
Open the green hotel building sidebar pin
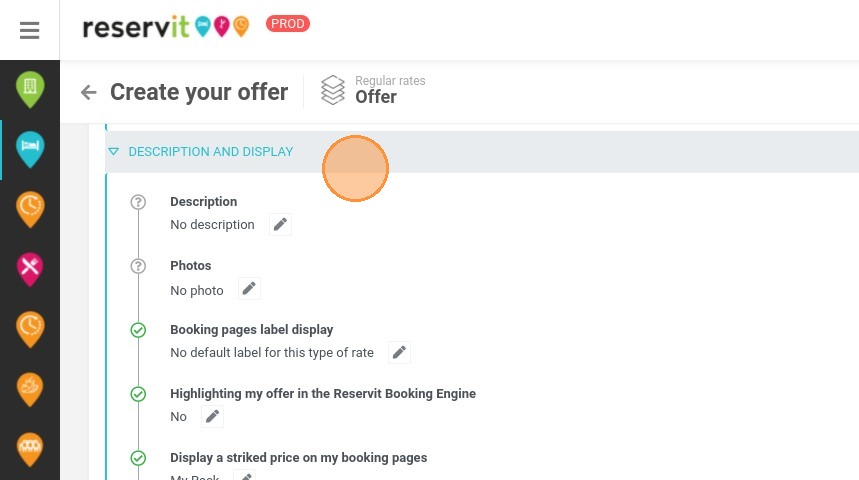[x=30, y=89]
